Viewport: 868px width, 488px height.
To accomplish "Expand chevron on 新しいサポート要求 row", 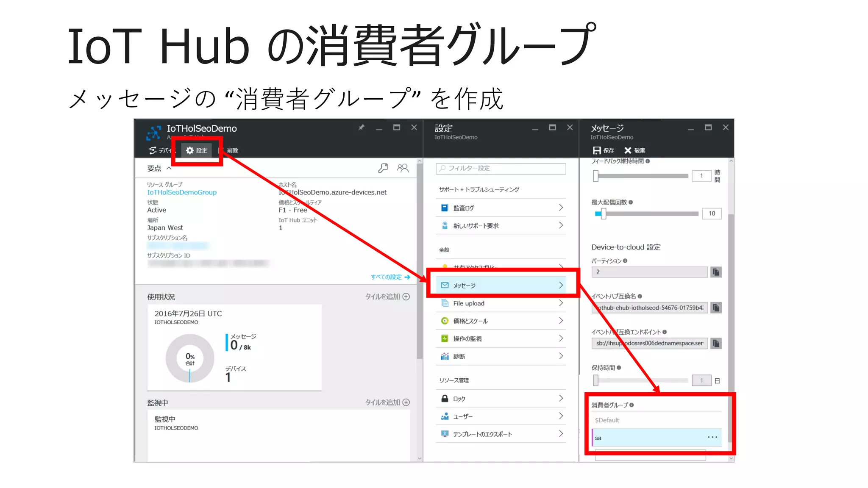I will (x=561, y=225).
